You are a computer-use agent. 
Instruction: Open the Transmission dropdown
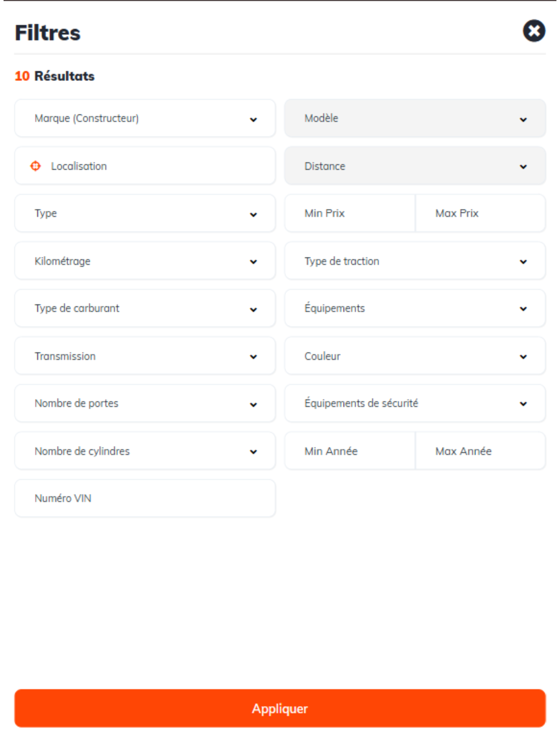[145, 356]
